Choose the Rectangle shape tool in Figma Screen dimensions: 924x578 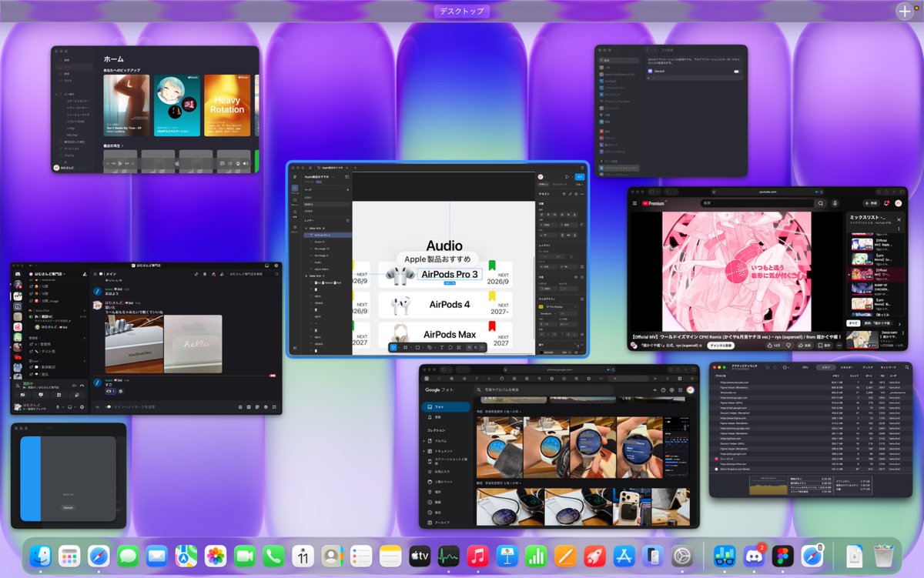coord(417,347)
